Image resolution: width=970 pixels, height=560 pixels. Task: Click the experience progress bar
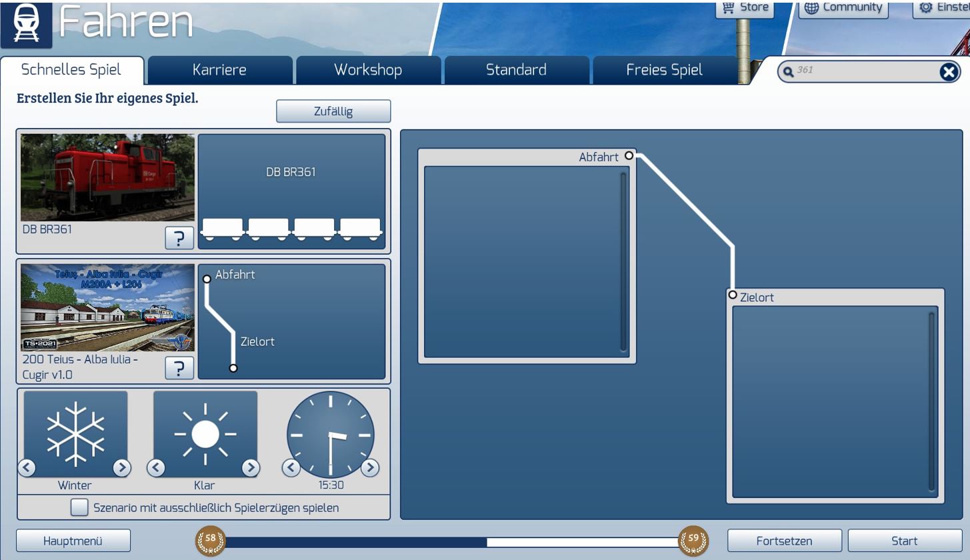click(452, 542)
